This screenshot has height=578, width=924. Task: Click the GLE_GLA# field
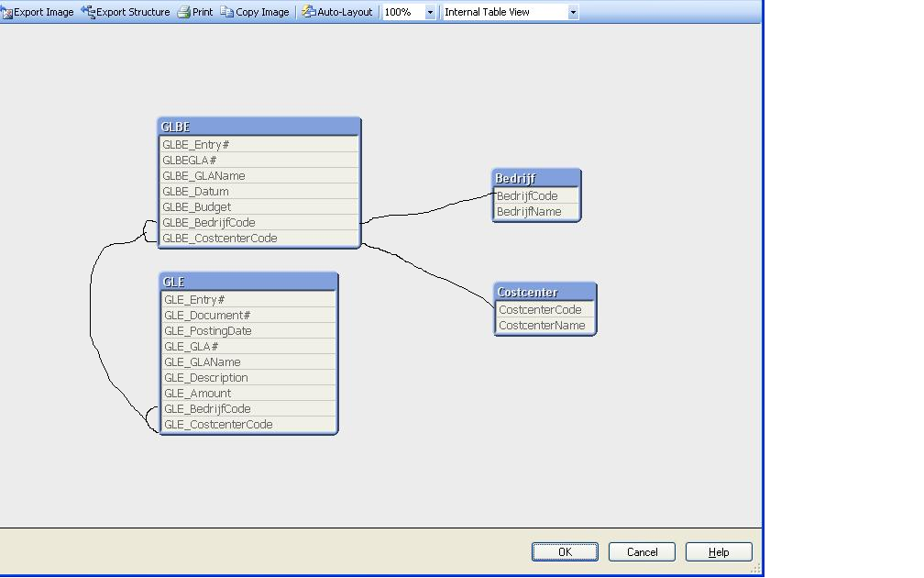(248, 346)
